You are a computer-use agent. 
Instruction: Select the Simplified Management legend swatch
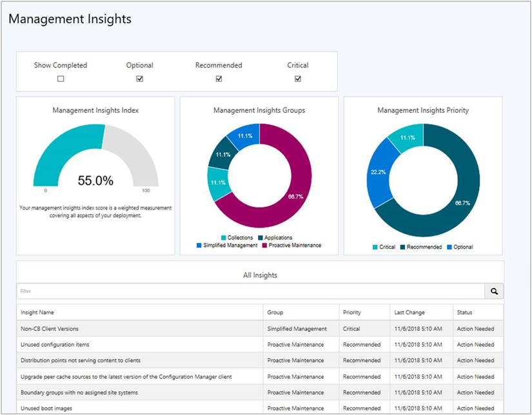click(199, 245)
